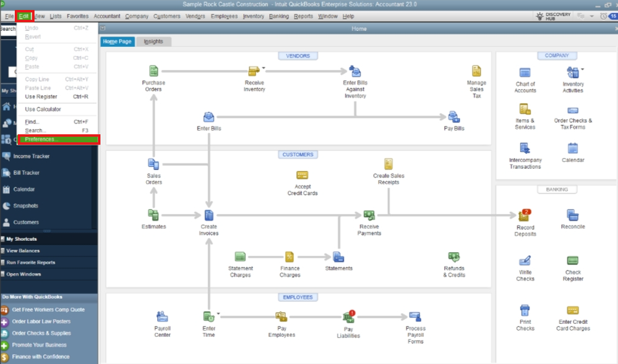Open Chart of Accounts icon
Screen dimensions: 618x364
pyautogui.click(x=525, y=73)
